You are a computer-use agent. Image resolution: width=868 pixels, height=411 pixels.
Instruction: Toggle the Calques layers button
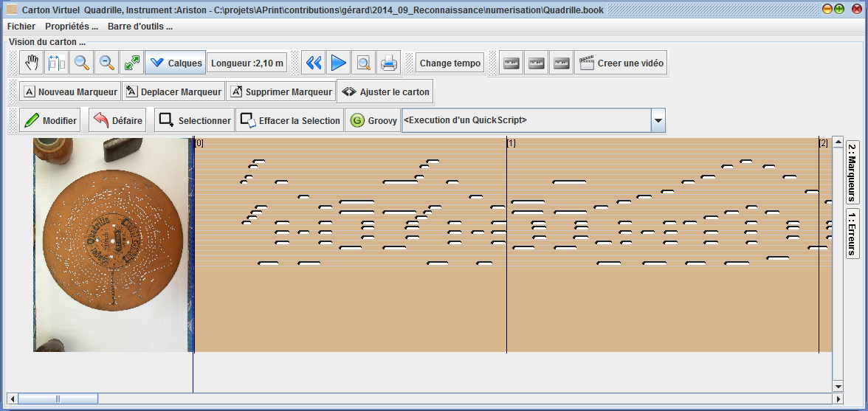[175, 63]
